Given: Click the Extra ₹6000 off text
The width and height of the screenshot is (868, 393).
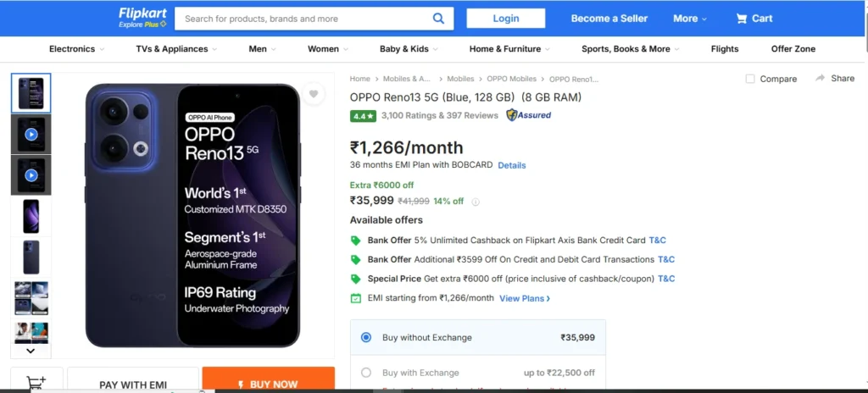Looking at the screenshot, I should 381,185.
